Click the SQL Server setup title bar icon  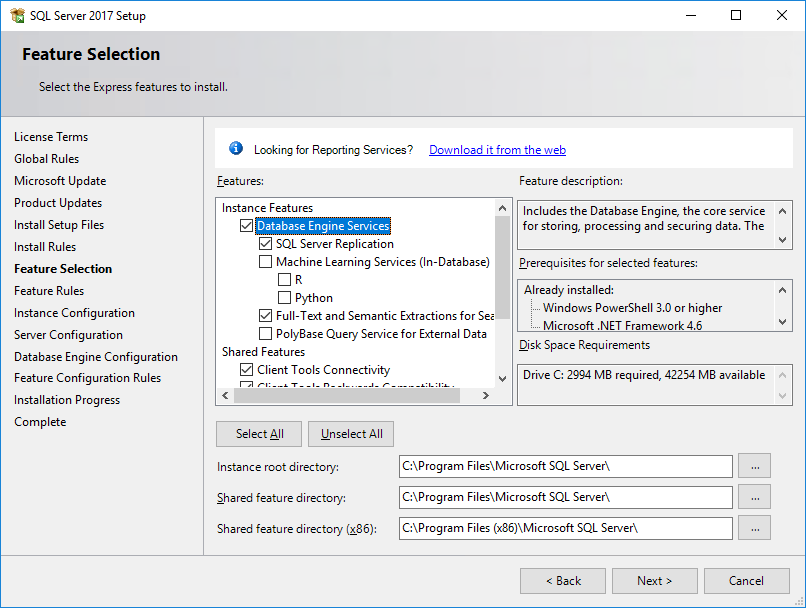17,15
